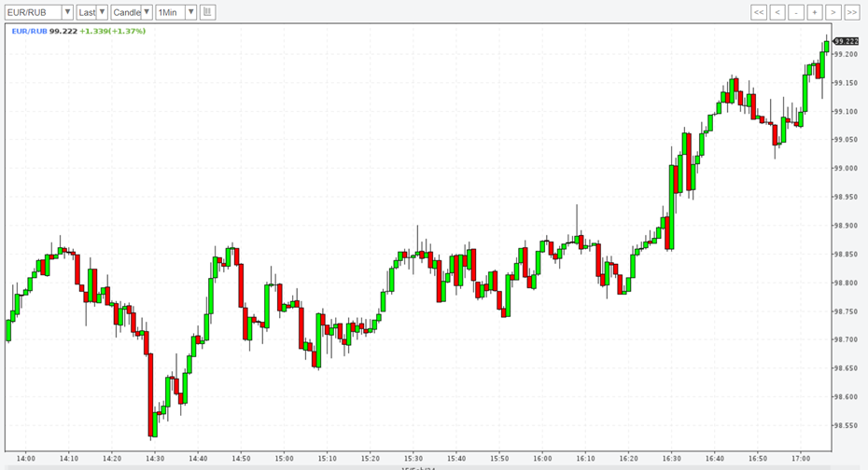
Task: Click the 98.700 price axis label
Action: point(846,339)
